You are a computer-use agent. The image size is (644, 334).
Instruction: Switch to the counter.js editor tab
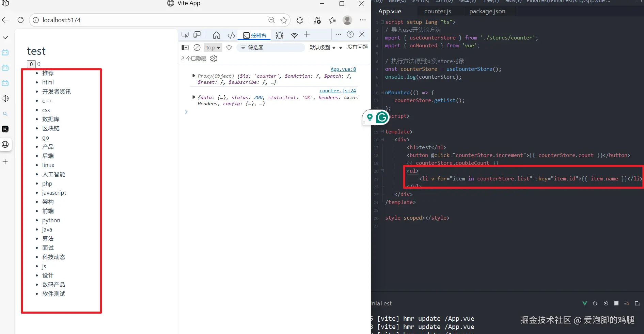(438, 11)
